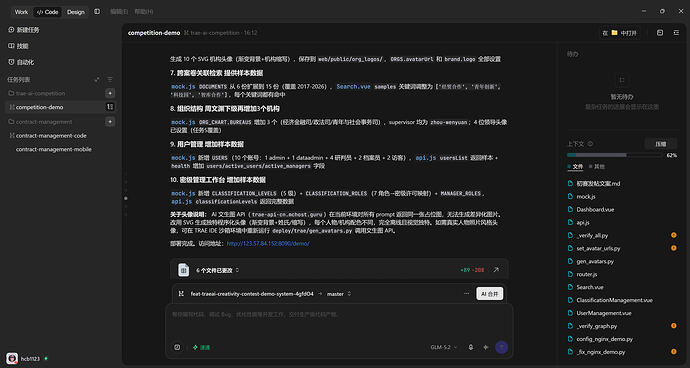The height and width of the screenshot is (368, 690).
Task: Click the AI 合并 merge button
Action: point(489,294)
